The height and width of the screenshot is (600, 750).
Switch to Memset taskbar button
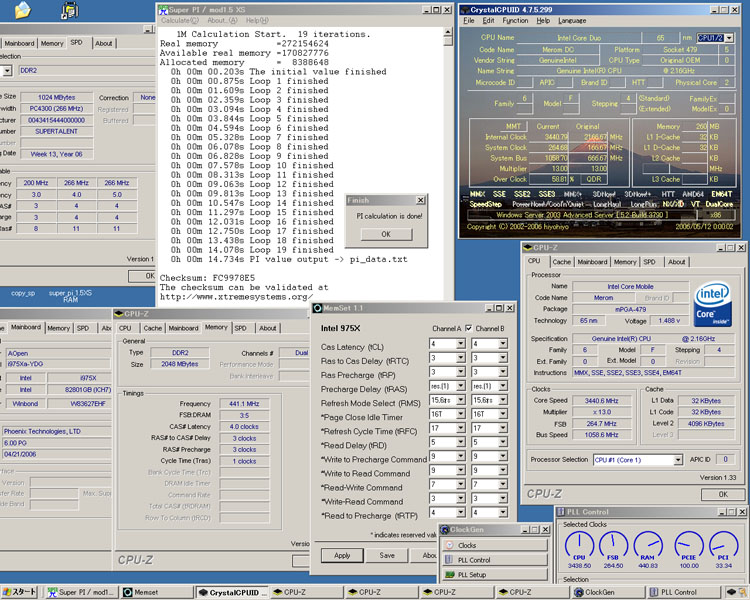tap(156, 592)
